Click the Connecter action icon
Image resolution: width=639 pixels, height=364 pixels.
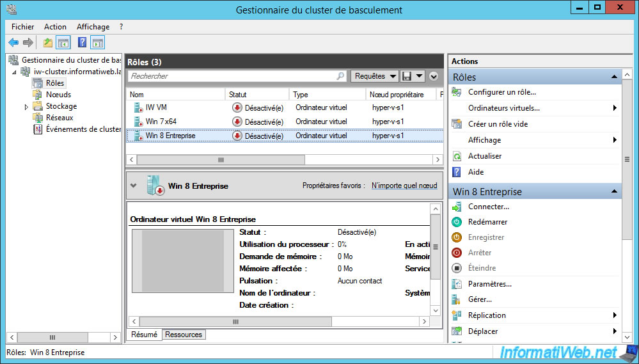tap(457, 207)
